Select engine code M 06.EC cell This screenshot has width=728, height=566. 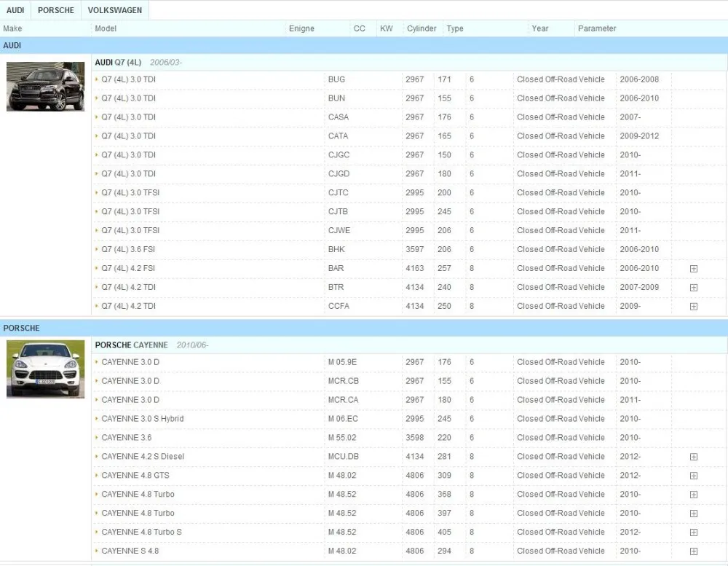(x=343, y=419)
